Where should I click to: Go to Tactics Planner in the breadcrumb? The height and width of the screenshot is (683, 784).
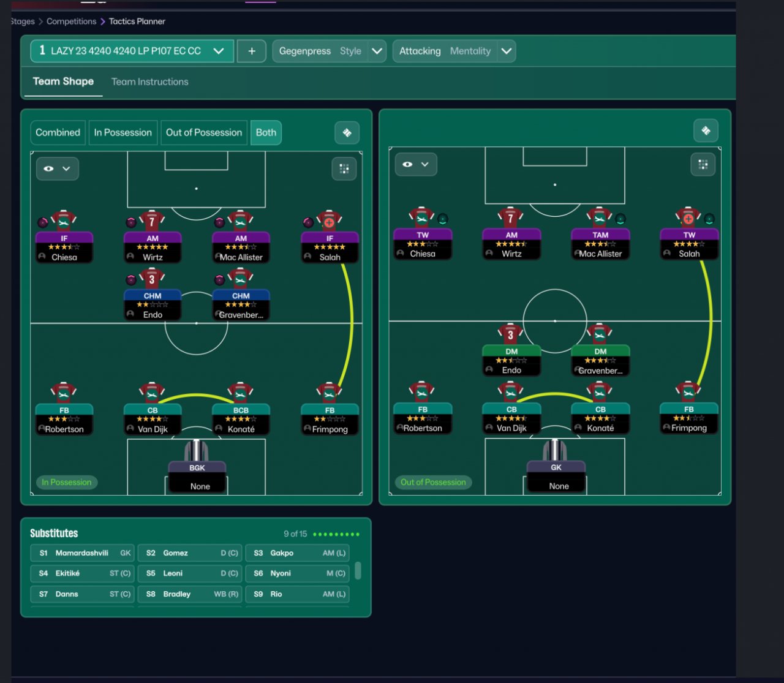coord(137,21)
